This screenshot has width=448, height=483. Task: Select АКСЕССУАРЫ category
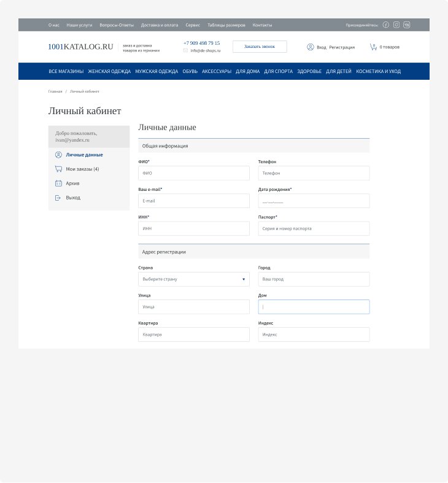(217, 71)
